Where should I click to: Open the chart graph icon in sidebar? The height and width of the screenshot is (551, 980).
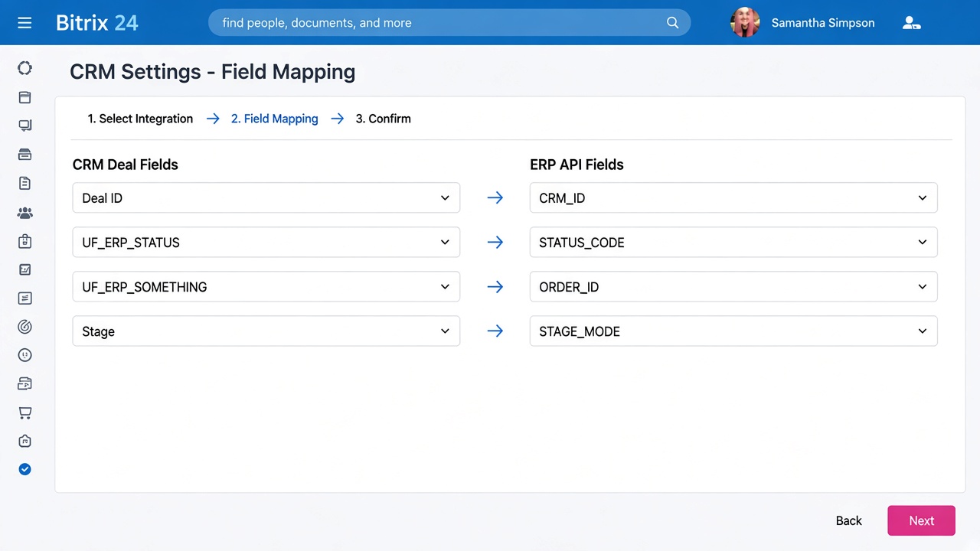[x=24, y=269]
